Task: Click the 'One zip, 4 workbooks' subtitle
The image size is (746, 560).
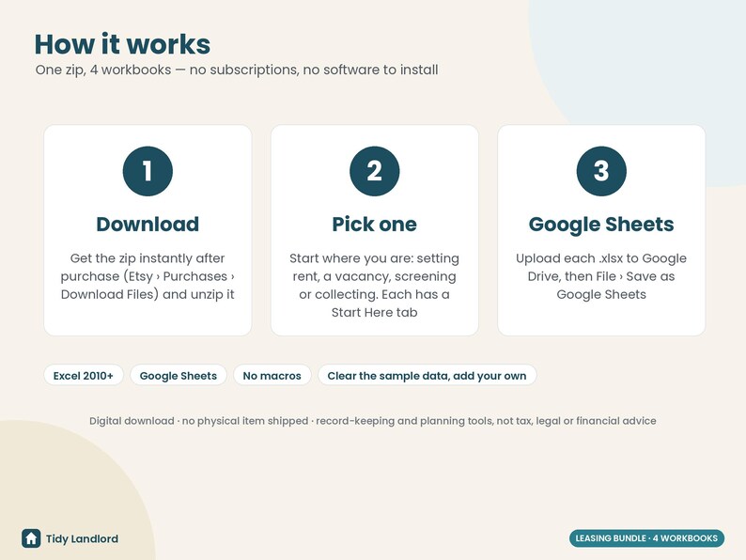Action: [x=237, y=70]
